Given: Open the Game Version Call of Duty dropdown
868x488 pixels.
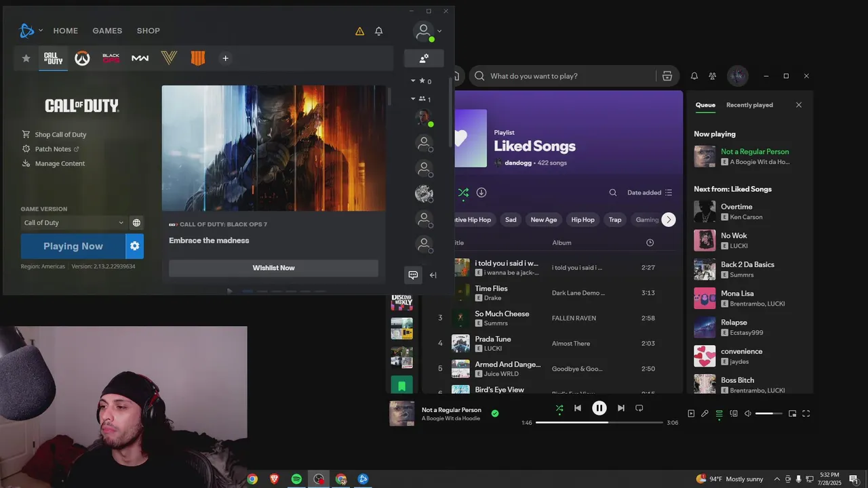Looking at the screenshot, I should click(73, 222).
